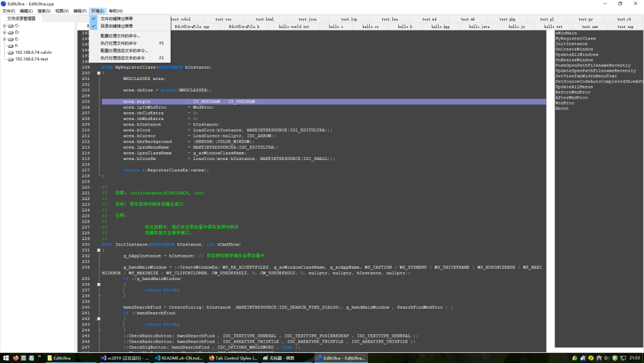The image size is (644, 363).
Task: Jump to UpdateAllMenus in symbol list
Action: [x=574, y=87]
